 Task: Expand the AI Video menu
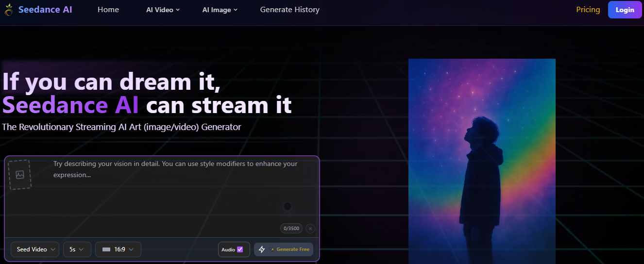[163, 10]
